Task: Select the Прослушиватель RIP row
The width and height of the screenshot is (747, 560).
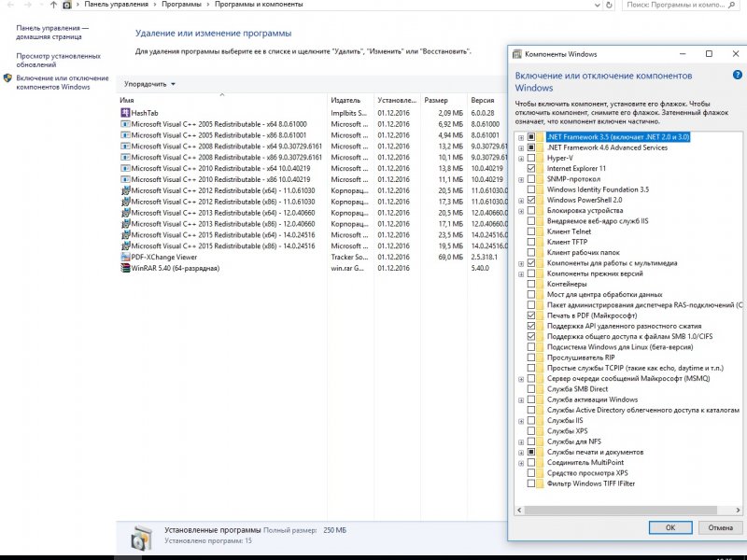Action: click(581, 357)
